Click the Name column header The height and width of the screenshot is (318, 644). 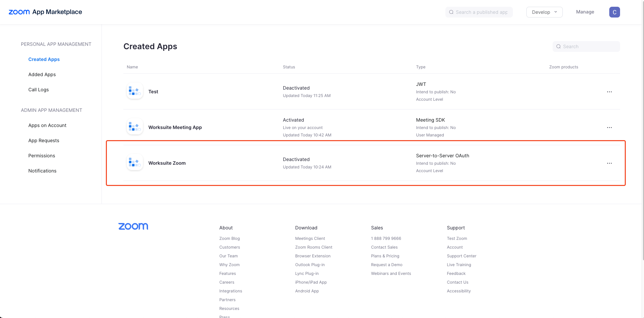132,67
